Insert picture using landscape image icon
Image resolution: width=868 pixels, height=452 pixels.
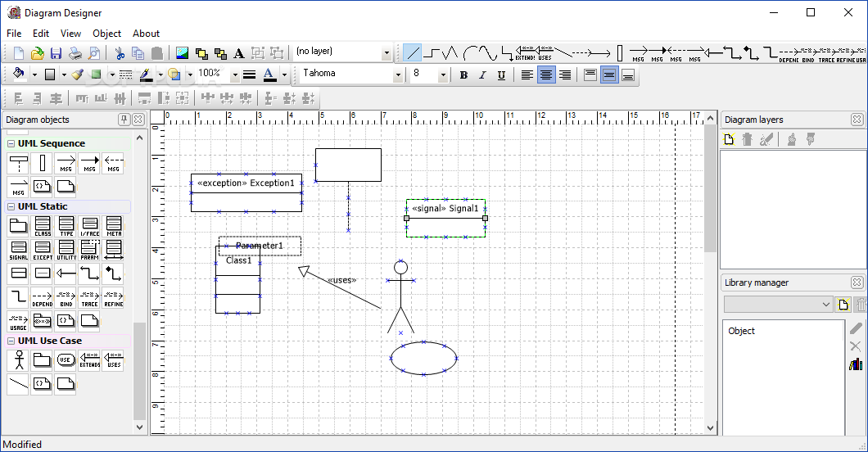(182, 53)
